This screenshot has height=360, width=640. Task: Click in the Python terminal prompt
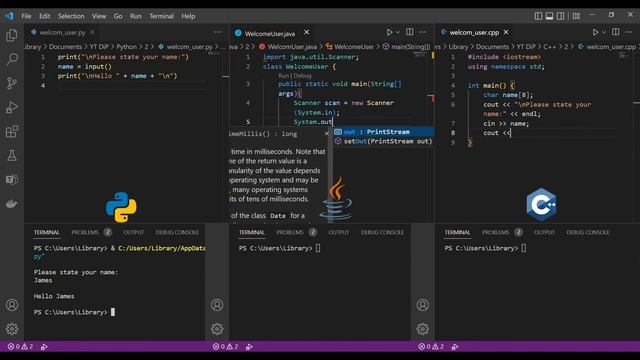point(113,312)
